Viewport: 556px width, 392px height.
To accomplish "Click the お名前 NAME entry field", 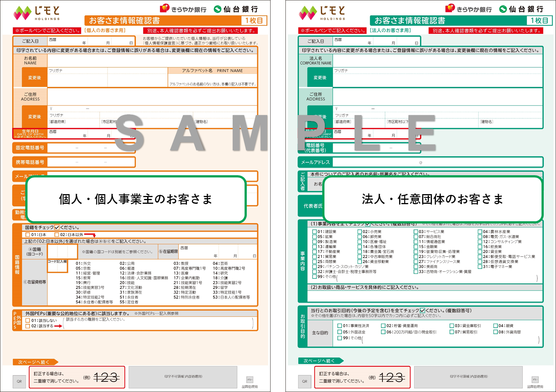I will pyautogui.click(x=152, y=61).
